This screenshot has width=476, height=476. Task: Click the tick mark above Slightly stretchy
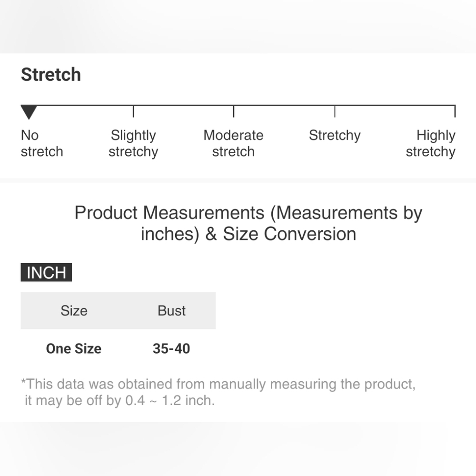[133, 111]
